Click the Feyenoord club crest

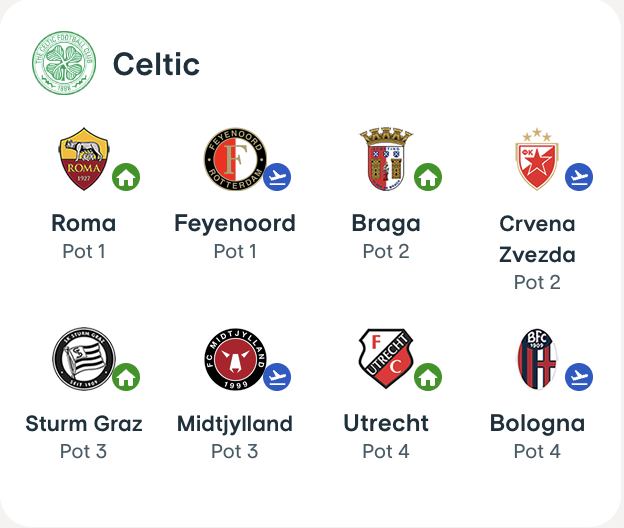[235, 159]
